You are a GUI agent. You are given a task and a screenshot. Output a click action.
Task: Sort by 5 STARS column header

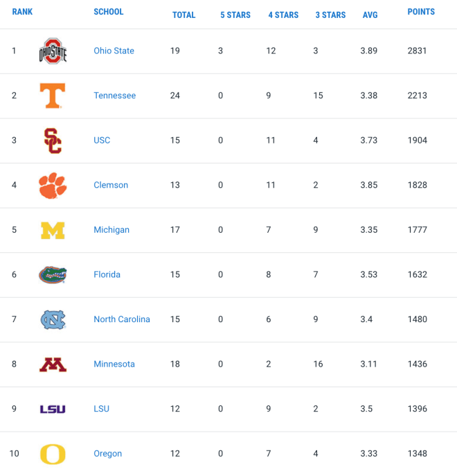(x=235, y=15)
